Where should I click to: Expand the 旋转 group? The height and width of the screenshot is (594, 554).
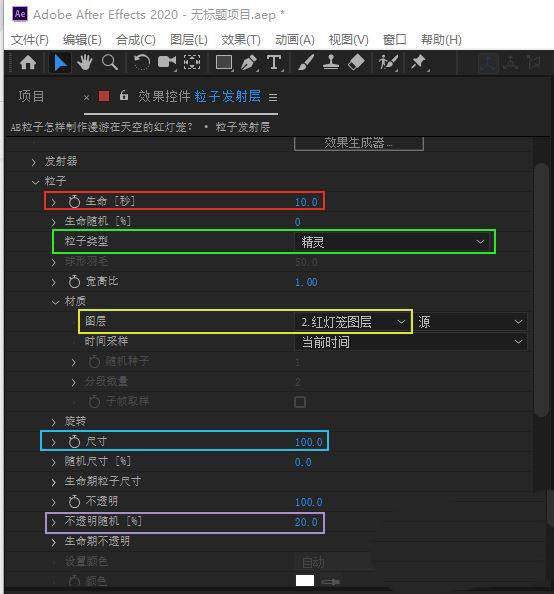click(x=53, y=422)
